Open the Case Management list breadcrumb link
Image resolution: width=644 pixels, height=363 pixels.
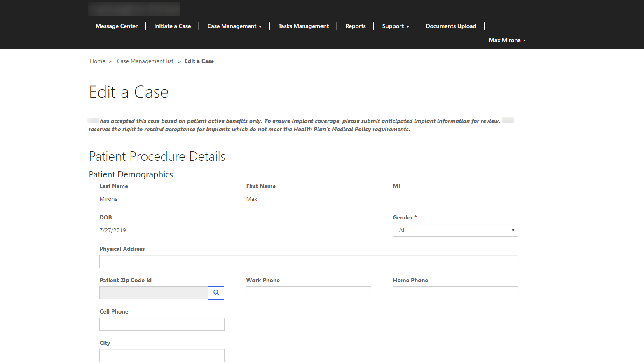[145, 61]
